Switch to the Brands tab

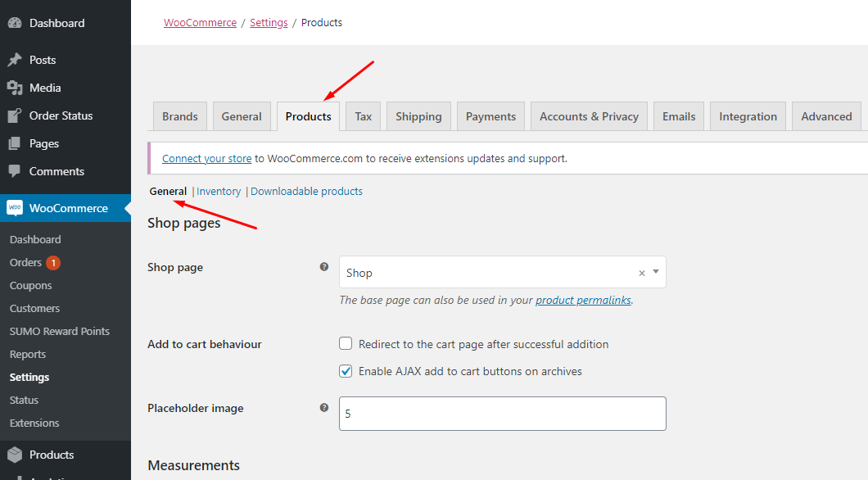tap(180, 116)
